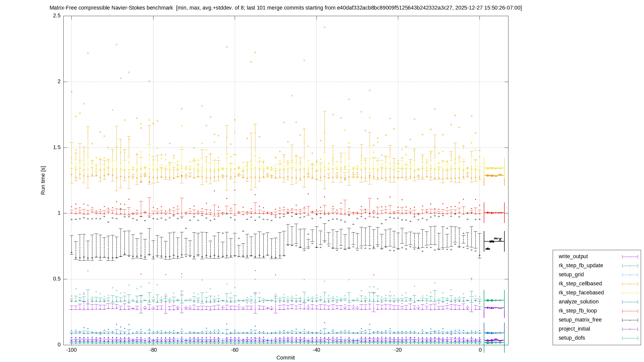644x362 pixels.
Task: Click the black setup_matrix_free line sample
Action: [x=630, y=320]
